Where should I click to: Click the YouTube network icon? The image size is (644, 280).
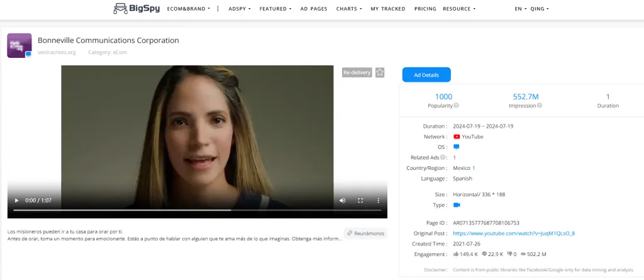[x=457, y=137]
